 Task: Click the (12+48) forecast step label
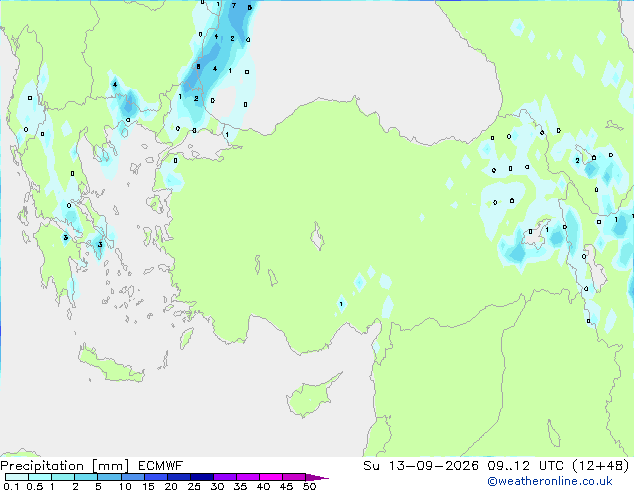click(x=601, y=466)
